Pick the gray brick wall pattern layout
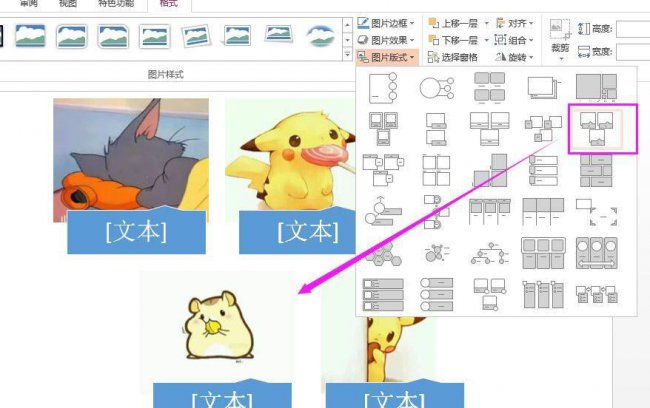 (x=597, y=170)
